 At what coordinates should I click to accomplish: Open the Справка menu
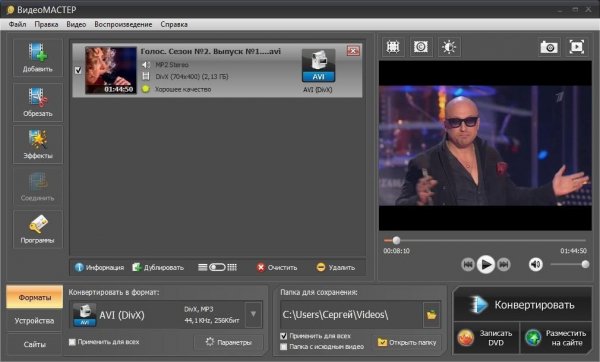tap(174, 24)
